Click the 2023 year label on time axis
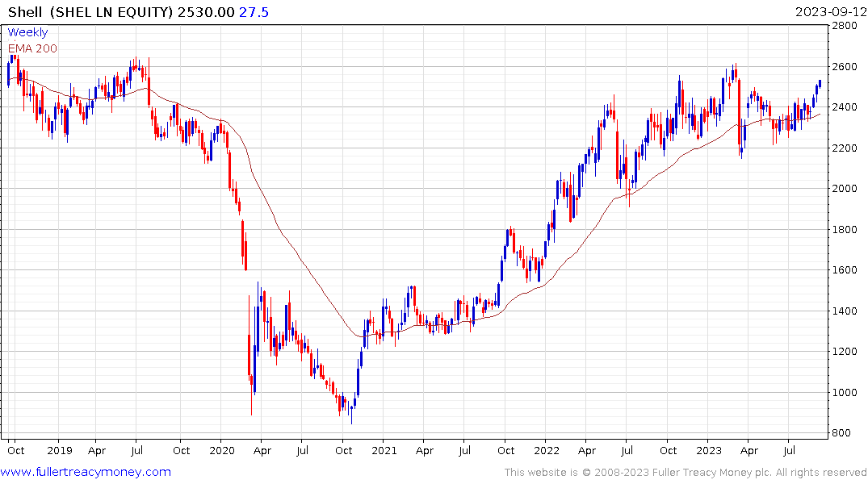This screenshot has height=484, width=868. tap(709, 450)
